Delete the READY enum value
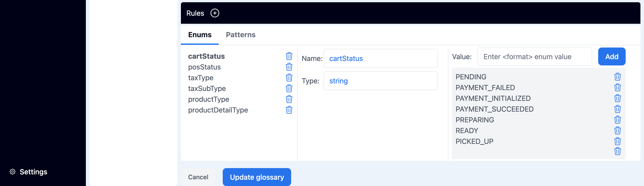Viewport: 644px width, 186px height. pos(617,131)
